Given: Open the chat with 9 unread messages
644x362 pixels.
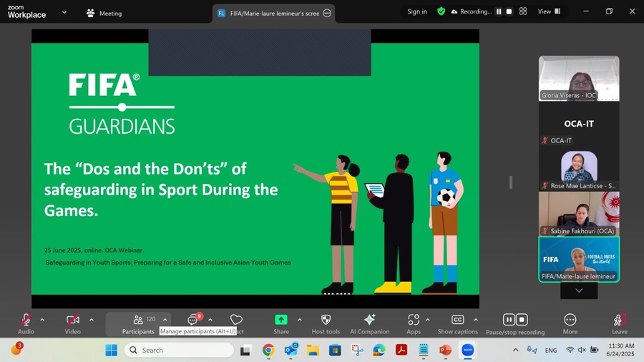Looking at the screenshot, I should click(x=192, y=320).
